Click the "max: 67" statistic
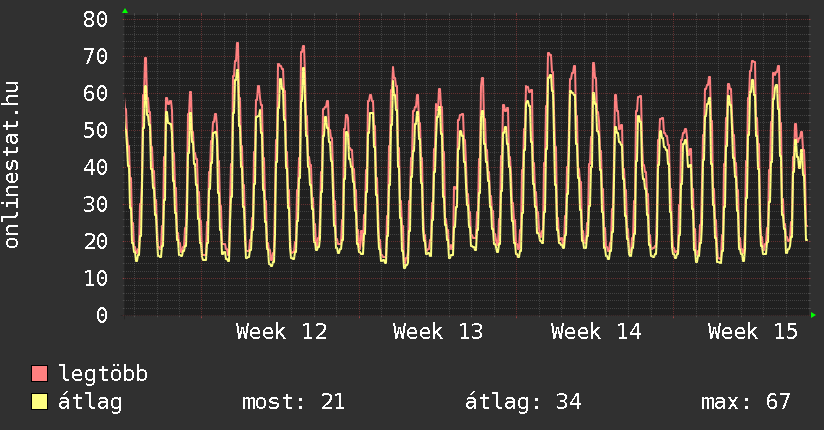Viewport: 824px width, 430px height. (x=746, y=402)
